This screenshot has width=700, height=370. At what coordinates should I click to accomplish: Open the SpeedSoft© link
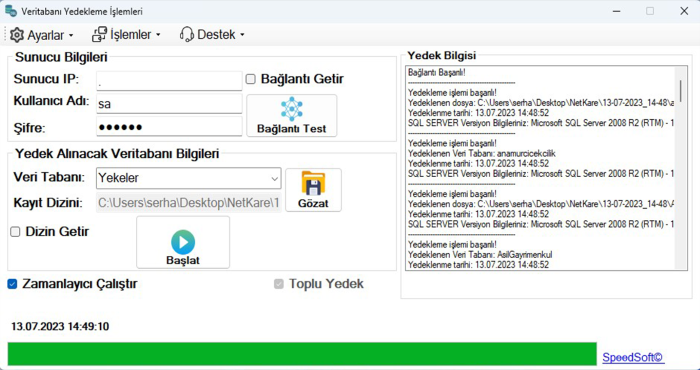coord(633,357)
